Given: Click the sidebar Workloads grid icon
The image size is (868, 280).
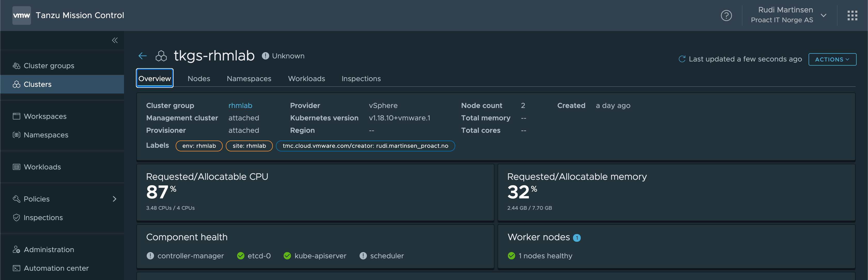Looking at the screenshot, I should click(x=17, y=167).
